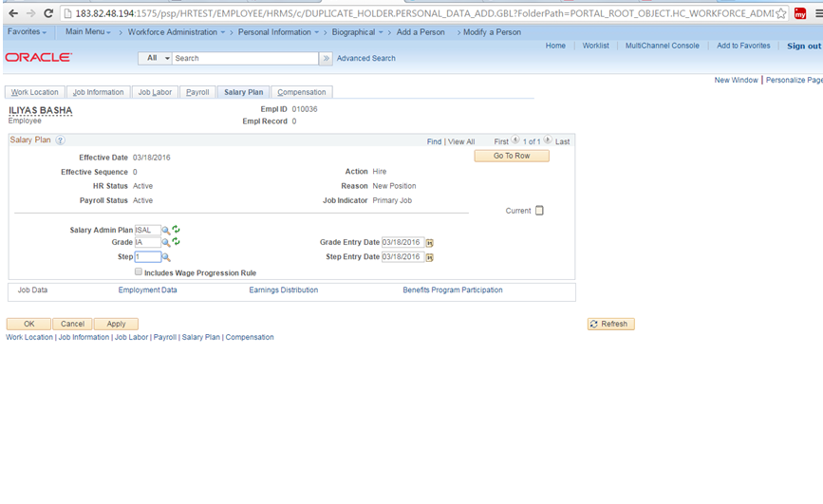
Task: Look up Grade with magnifier icon
Action: point(166,242)
